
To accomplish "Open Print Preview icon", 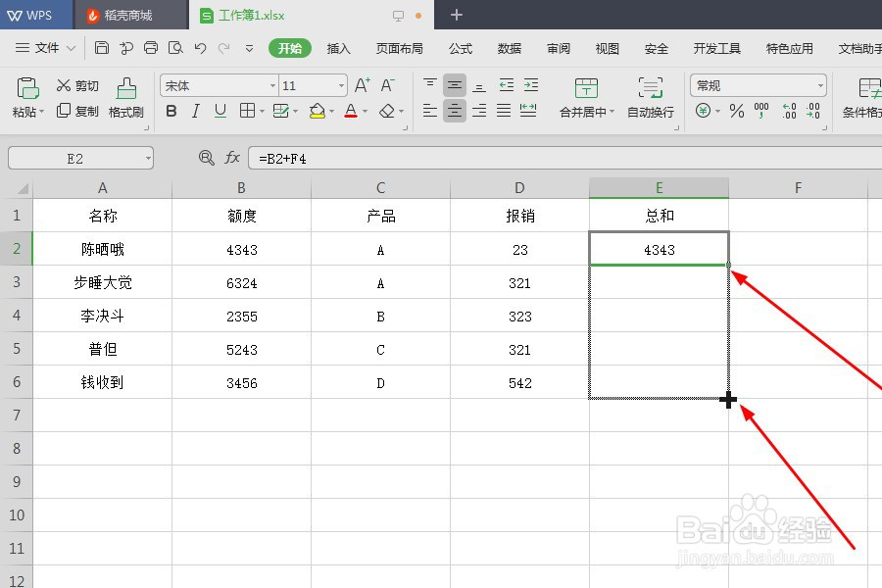I will point(175,48).
